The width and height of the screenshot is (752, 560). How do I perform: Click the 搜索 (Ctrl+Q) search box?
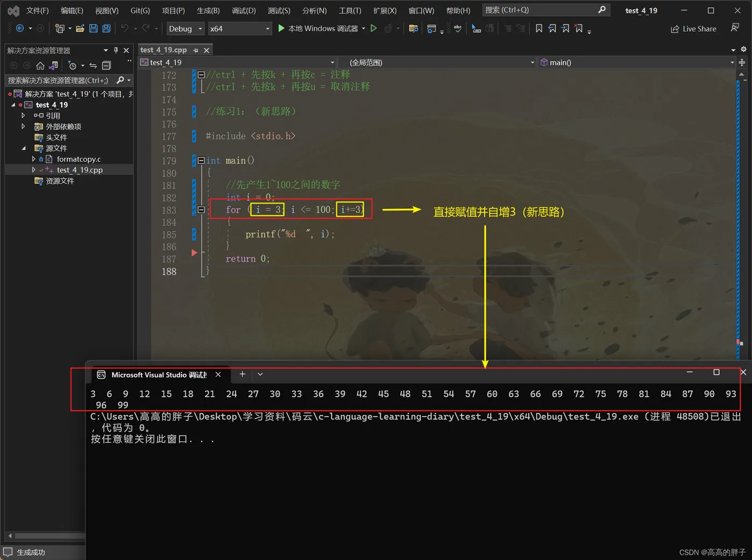pos(546,10)
